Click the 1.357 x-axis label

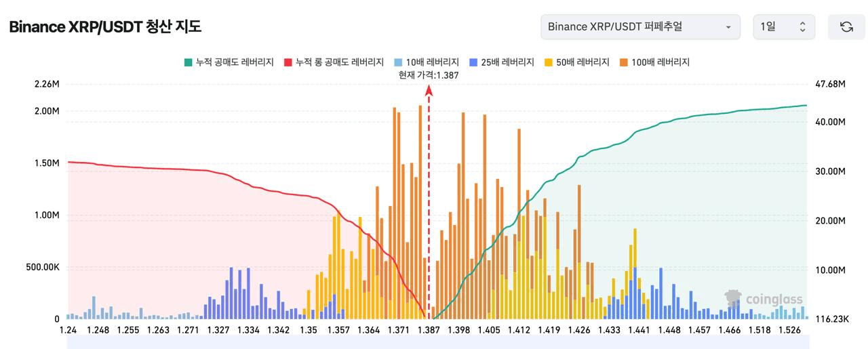[x=338, y=330]
